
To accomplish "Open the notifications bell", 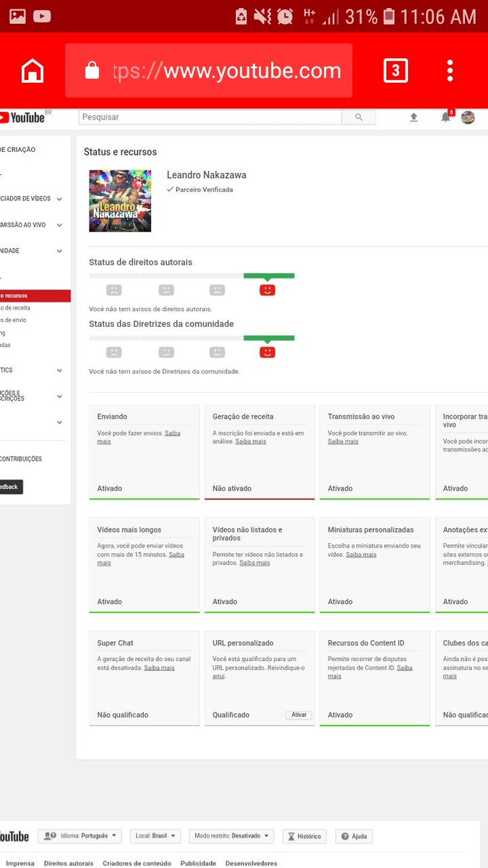I will (446, 117).
